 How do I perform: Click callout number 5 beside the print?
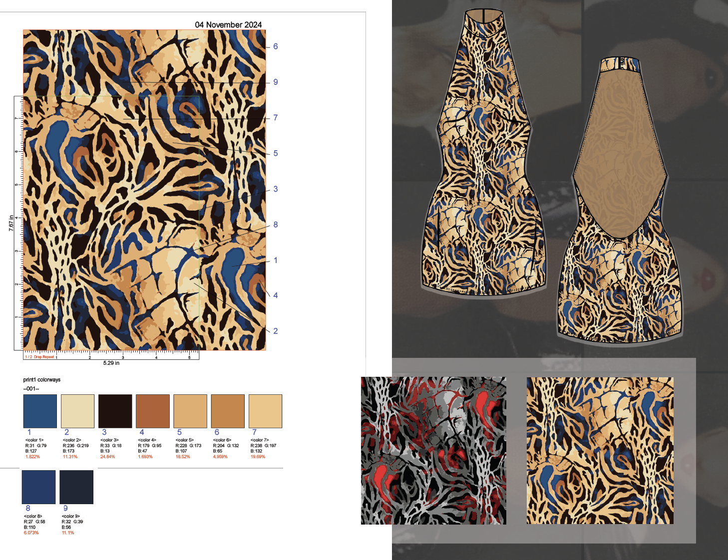click(x=275, y=153)
